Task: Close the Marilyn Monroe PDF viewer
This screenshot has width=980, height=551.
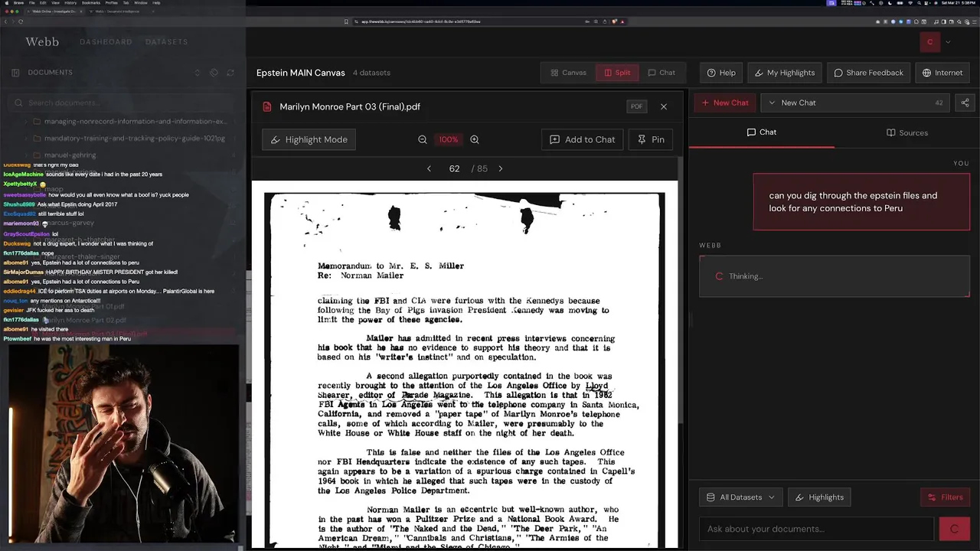Action: pos(664,106)
